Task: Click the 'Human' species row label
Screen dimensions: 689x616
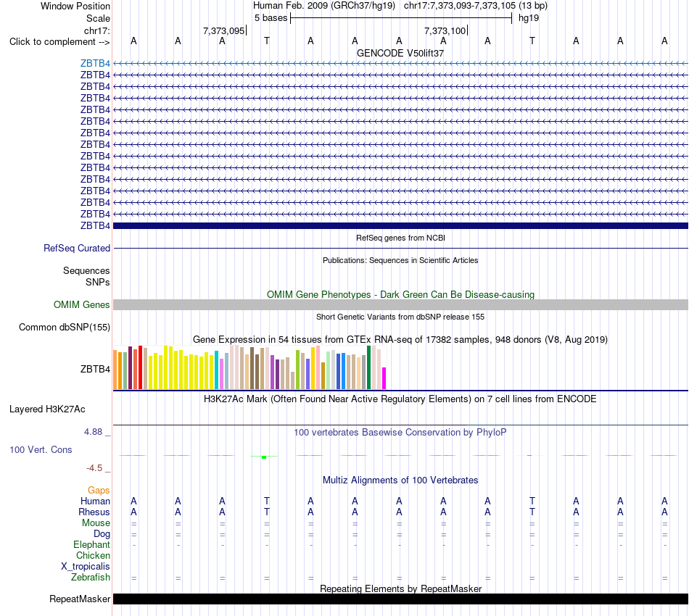Action: coord(95,501)
